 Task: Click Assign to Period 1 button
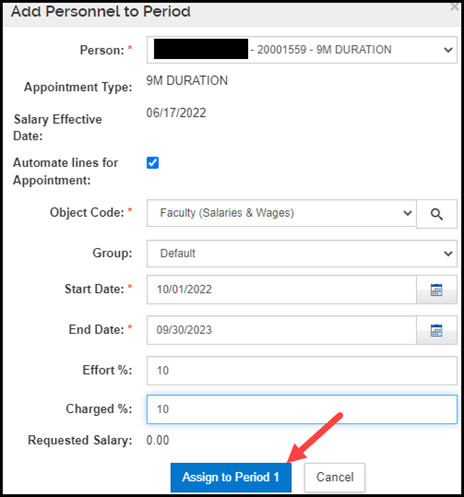(x=231, y=477)
